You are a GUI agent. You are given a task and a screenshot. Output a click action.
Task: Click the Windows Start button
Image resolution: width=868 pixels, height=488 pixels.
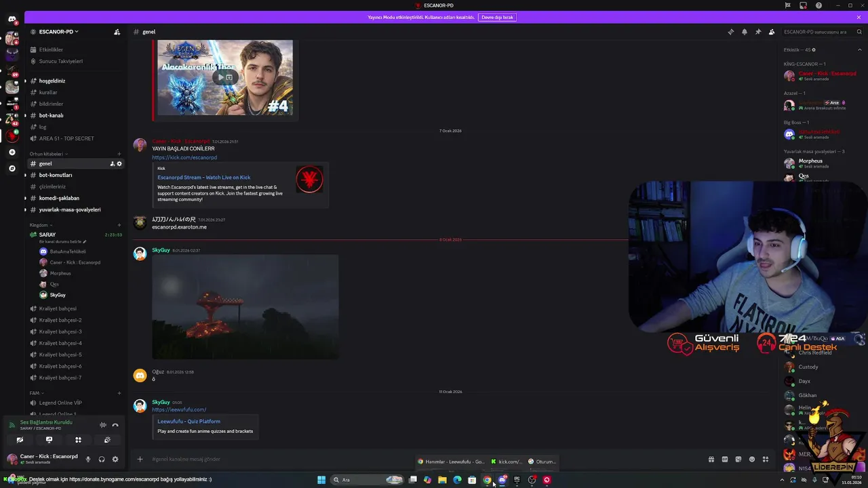321,480
